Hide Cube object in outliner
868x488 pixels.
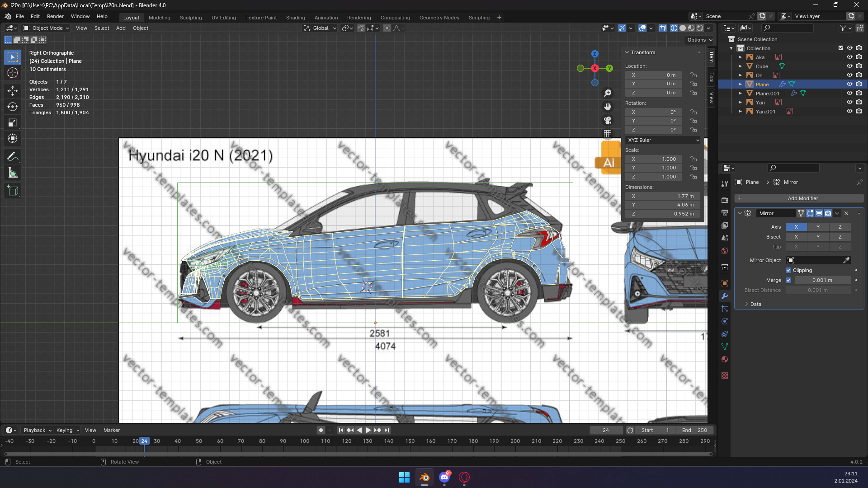coord(849,66)
